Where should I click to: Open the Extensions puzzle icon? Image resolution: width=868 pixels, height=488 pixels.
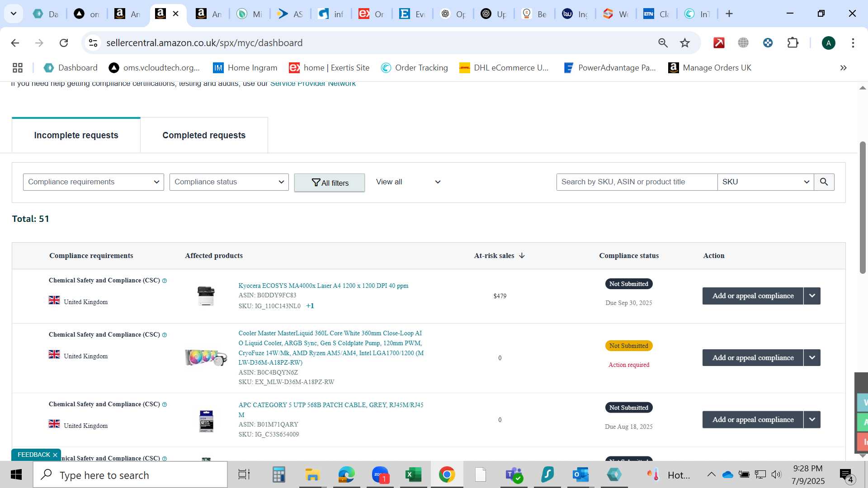tap(793, 43)
